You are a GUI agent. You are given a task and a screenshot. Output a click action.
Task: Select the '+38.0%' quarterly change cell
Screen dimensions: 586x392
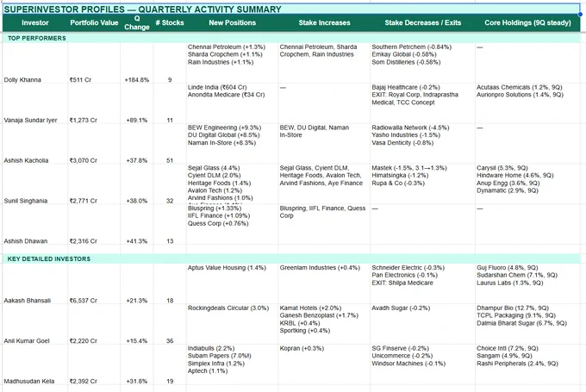coord(137,184)
